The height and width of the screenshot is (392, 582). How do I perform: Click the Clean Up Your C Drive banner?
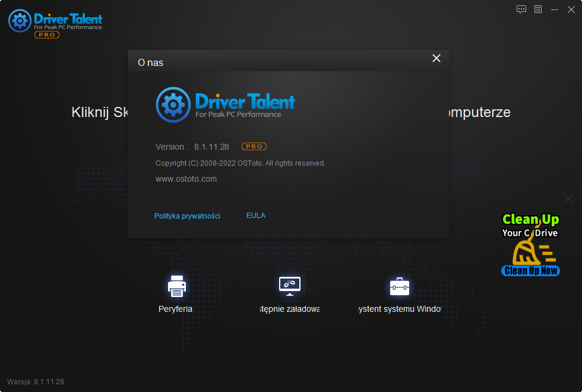530,244
